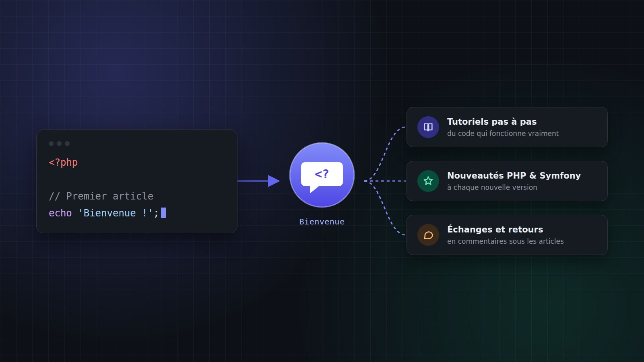
Task: Click the echo 'Bienvenue !'; code line
Action: tap(103, 213)
